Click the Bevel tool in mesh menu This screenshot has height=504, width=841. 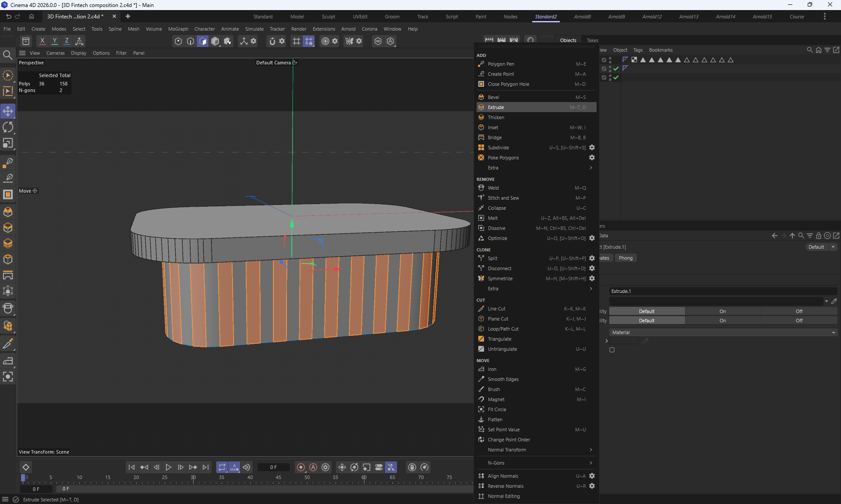(493, 97)
